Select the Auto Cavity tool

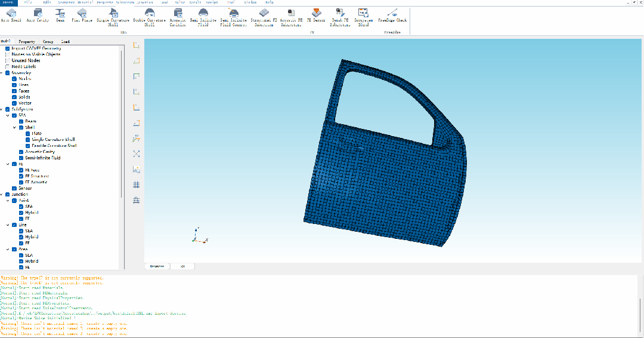coord(38,16)
